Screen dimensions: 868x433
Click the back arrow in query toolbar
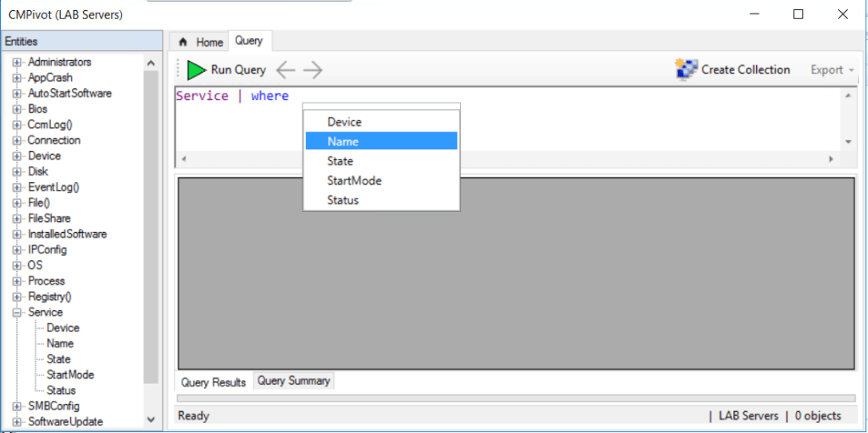click(287, 70)
